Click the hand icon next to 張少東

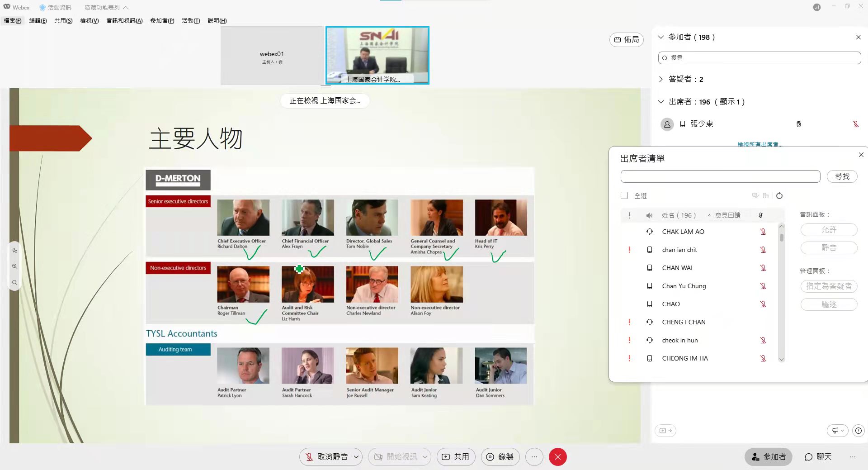click(799, 124)
